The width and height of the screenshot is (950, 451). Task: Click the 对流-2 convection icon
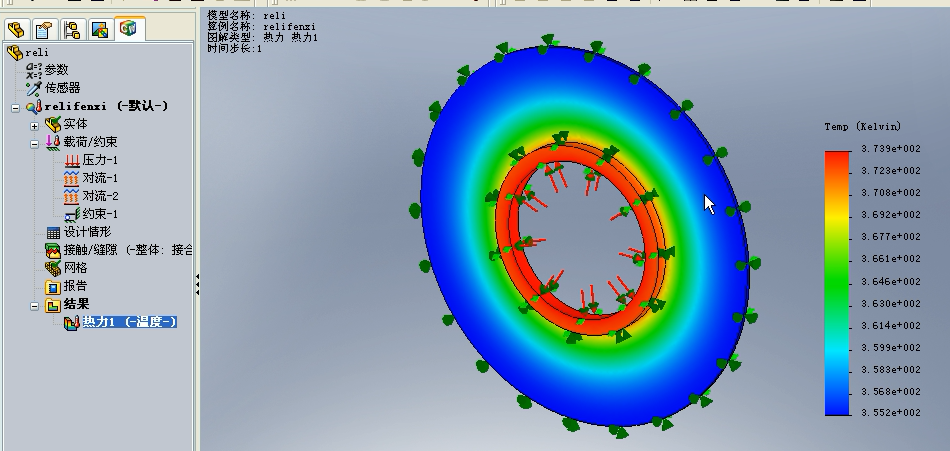pyautogui.click(x=72, y=196)
